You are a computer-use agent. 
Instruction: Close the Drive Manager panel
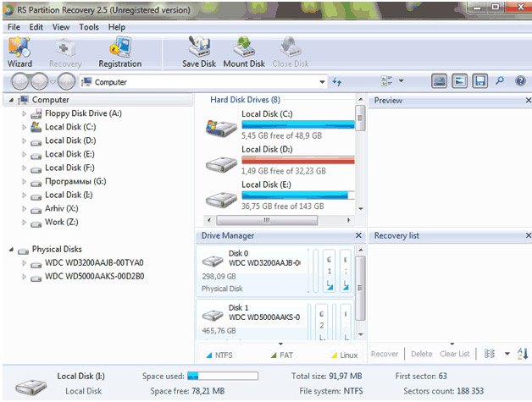coord(359,235)
